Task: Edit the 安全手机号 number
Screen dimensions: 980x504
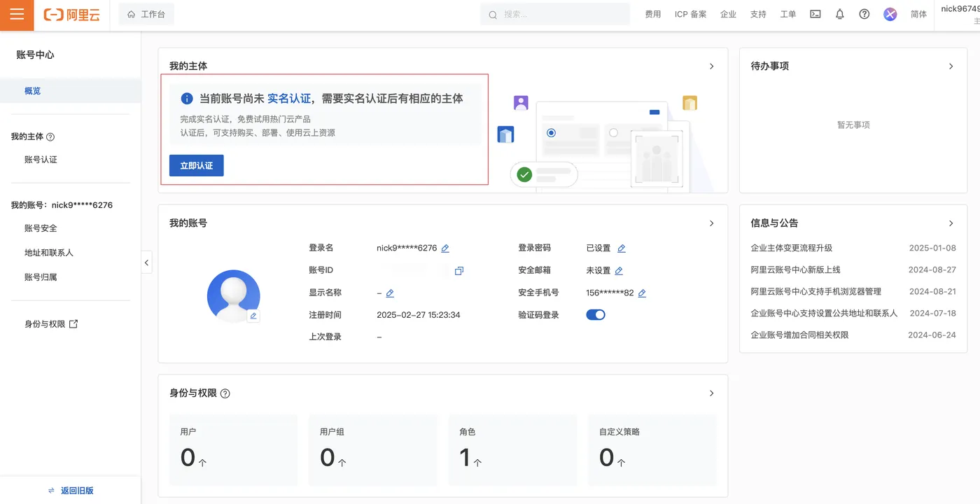Action: [642, 293]
